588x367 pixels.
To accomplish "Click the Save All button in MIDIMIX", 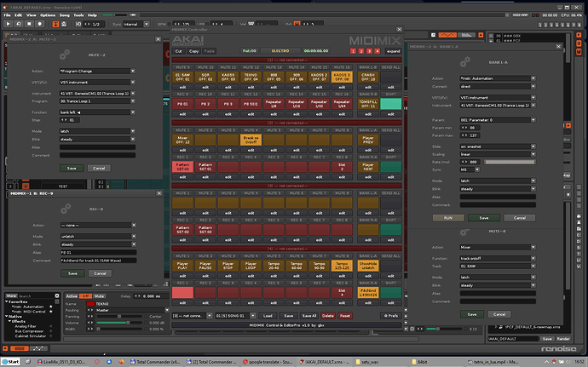I will tap(309, 316).
